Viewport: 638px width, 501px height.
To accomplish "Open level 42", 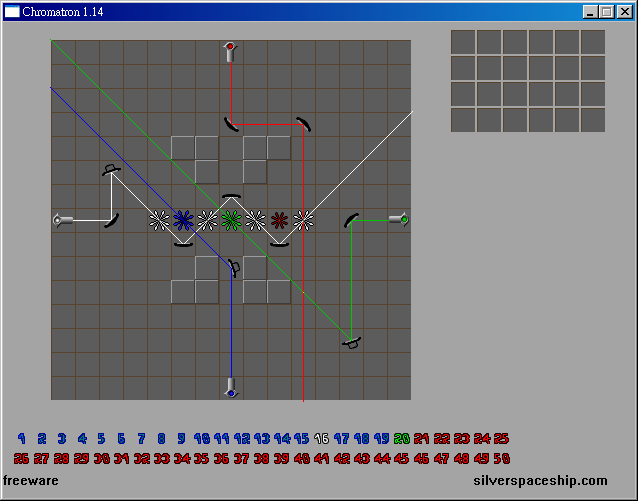I will pos(342,459).
